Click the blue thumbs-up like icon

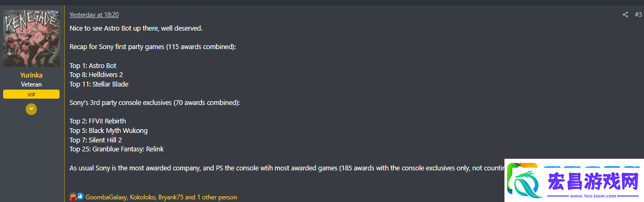[80, 197]
